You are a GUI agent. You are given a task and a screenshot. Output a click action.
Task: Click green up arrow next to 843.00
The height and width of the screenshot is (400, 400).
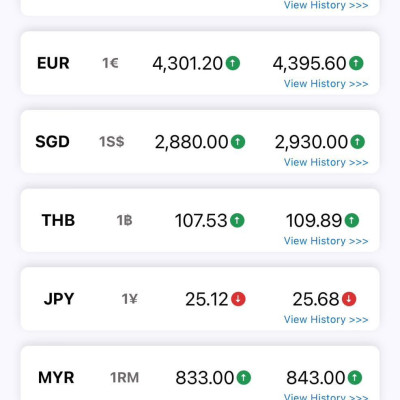(x=355, y=378)
